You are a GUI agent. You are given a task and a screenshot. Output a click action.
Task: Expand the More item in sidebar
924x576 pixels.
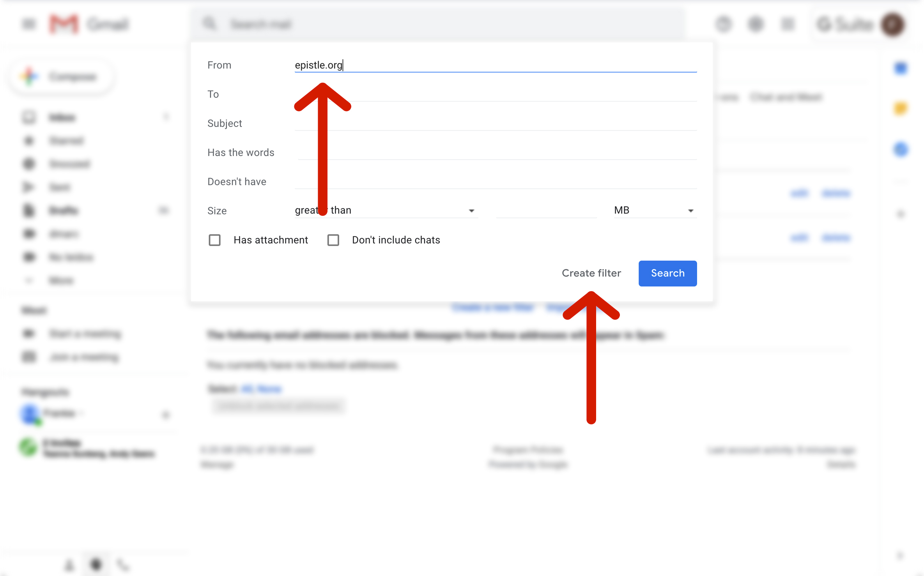61,280
